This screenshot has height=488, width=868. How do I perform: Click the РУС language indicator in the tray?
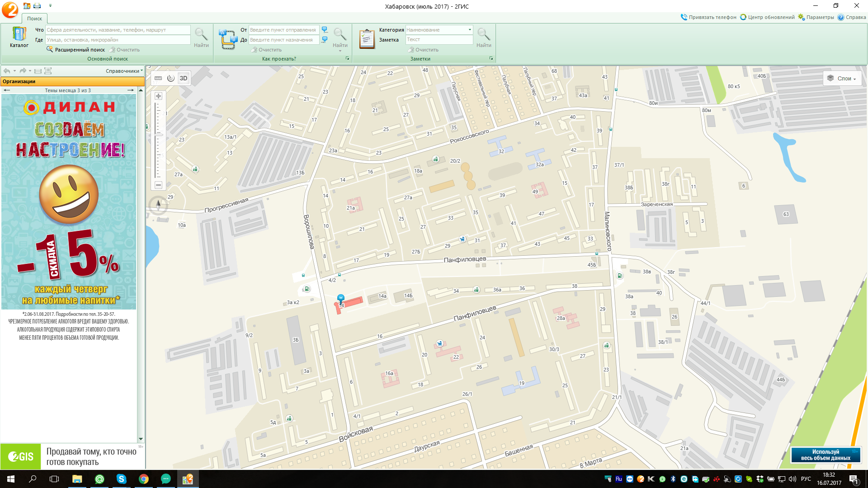coord(806,479)
